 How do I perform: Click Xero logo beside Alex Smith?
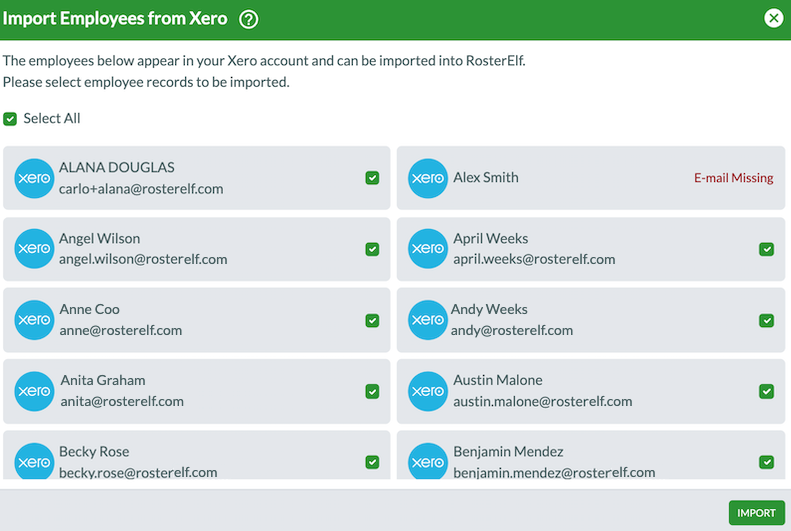(428, 178)
